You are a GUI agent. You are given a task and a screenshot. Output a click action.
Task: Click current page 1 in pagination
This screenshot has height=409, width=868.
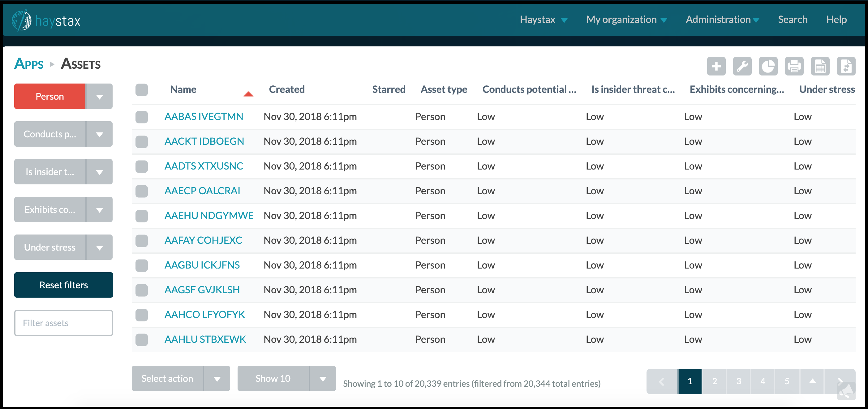coord(690,381)
